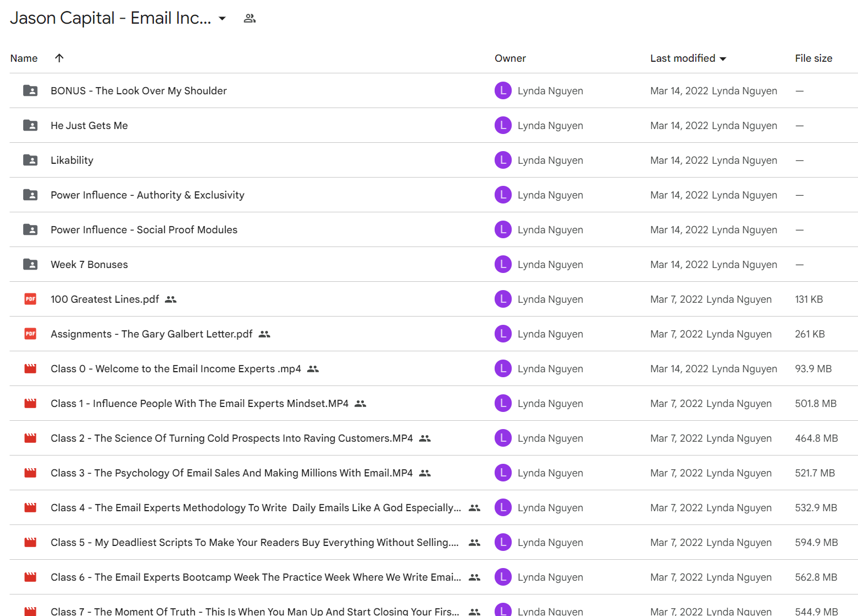Click the shared icon next to 100 Greatest Lines.pdf
Image resolution: width=858 pixels, height=616 pixels.
click(x=171, y=299)
